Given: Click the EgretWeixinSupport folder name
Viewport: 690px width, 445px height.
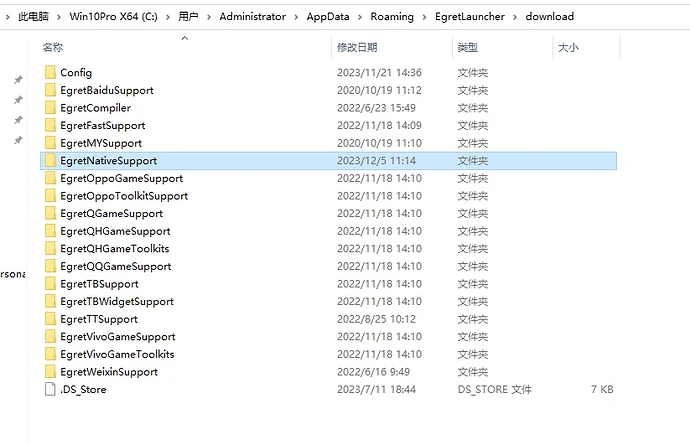Looking at the screenshot, I should pos(109,372).
